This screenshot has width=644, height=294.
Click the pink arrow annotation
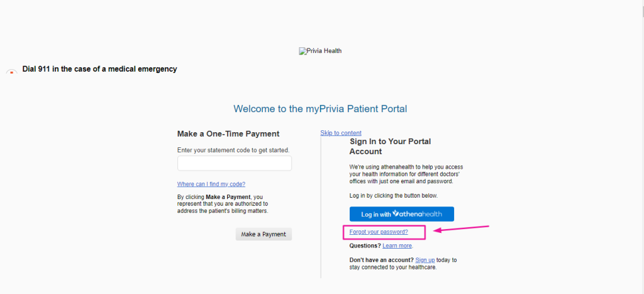tap(462, 229)
